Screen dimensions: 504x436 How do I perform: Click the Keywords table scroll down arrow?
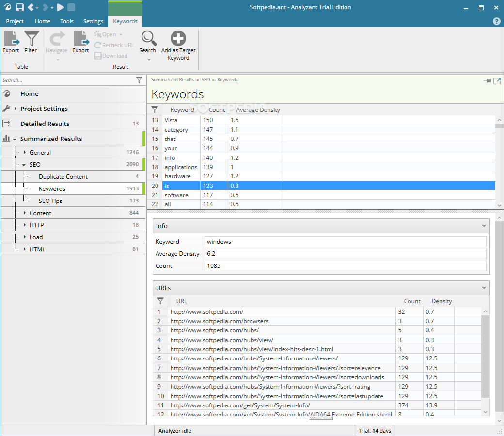499,205
